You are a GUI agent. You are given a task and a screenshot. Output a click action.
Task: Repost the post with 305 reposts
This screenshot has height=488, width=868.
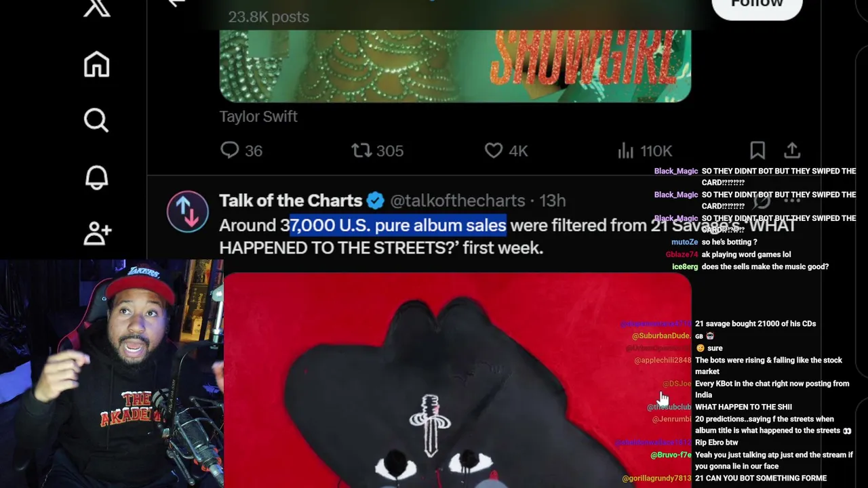(378, 150)
